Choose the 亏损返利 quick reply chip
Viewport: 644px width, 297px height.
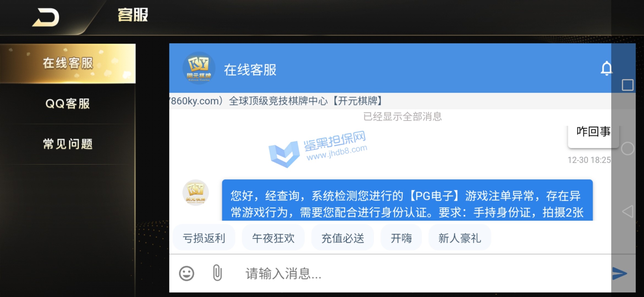point(204,238)
